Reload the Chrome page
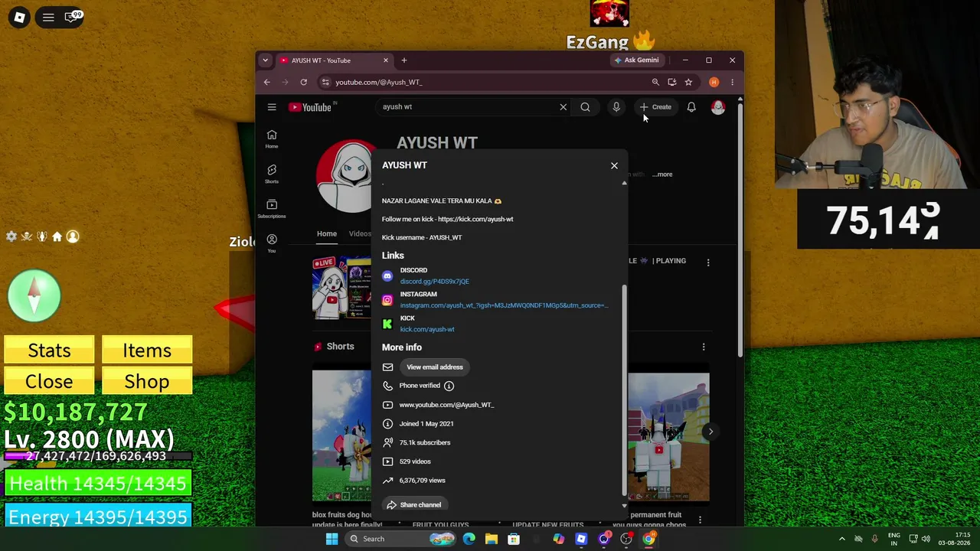 point(304,82)
